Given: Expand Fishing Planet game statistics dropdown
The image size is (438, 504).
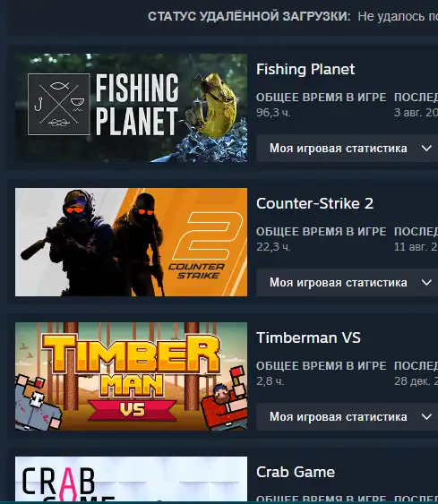Looking at the screenshot, I should [347, 149].
